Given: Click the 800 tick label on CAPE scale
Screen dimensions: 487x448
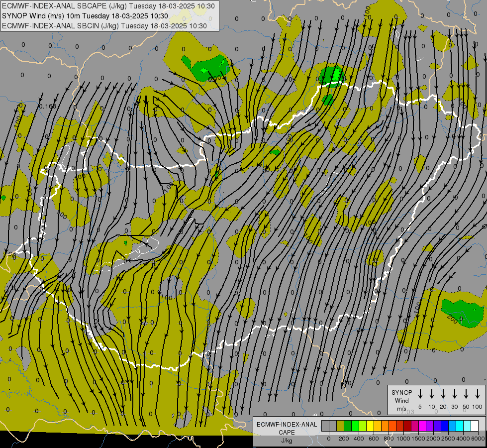Looking at the screenshot, I should (x=389, y=439).
